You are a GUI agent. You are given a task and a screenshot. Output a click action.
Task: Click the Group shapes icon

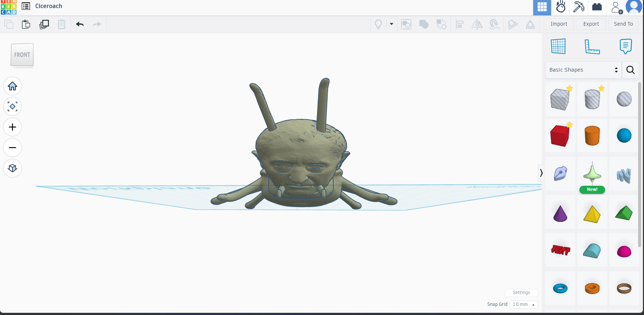tap(406, 24)
